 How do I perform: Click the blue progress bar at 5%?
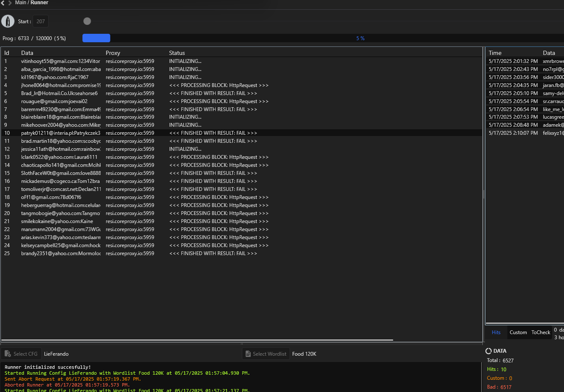click(96, 38)
